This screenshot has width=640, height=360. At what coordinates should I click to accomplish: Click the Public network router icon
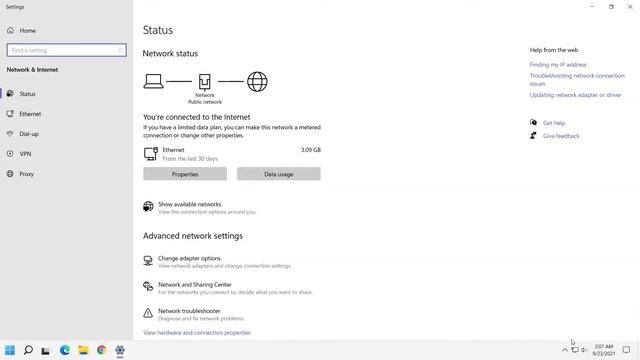[x=204, y=82]
